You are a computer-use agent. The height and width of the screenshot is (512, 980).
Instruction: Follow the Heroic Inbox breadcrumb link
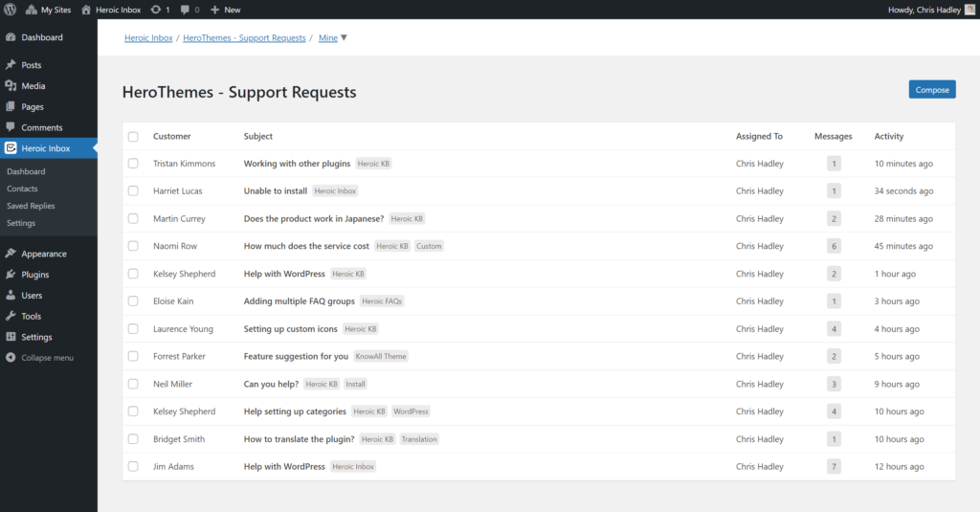click(x=148, y=37)
